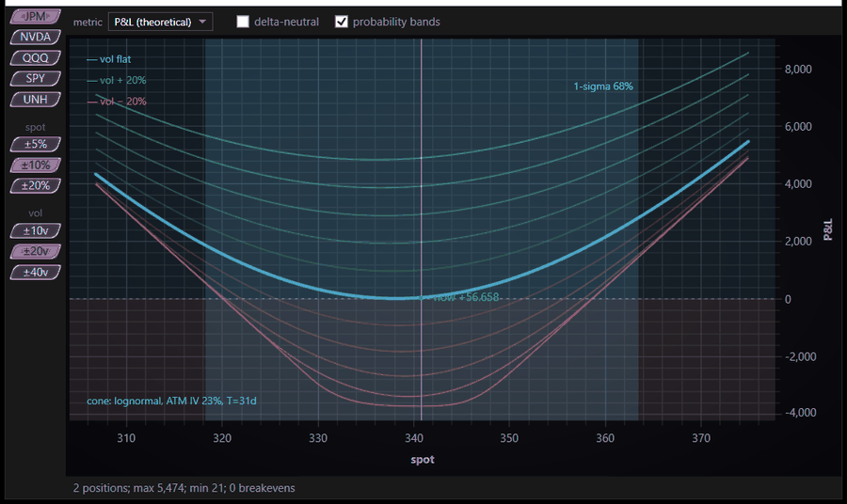The image size is (847, 504).
Task: Open the P&L (theoretical) metric dropdown
Action: 160,23
